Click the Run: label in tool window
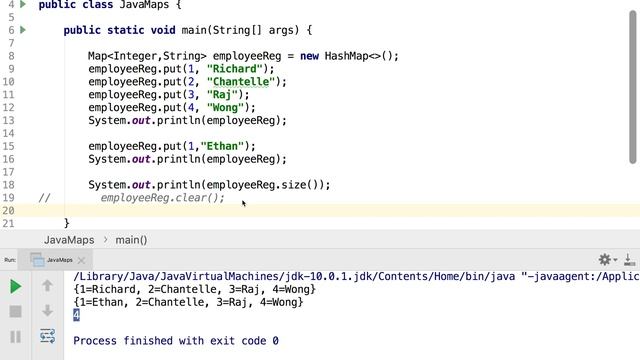Image resolution: width=640 pixels, height=360 pixels. [x=10, y=260]
